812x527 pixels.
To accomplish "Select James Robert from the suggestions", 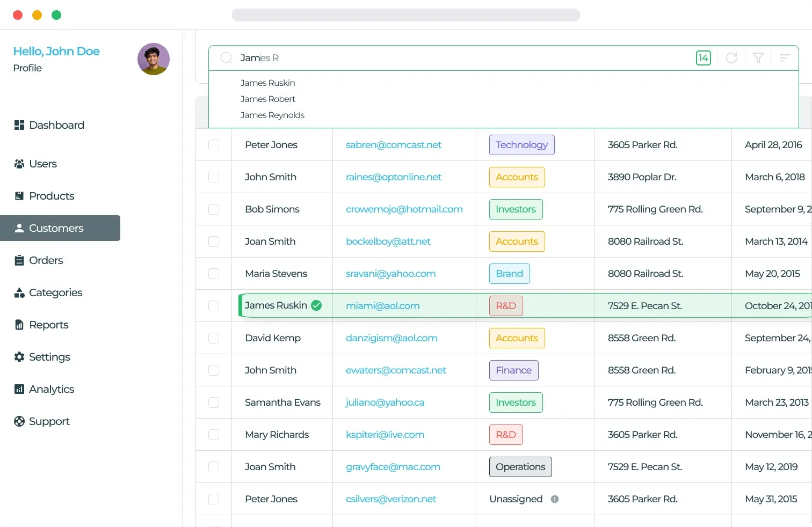I will (x=267, y=99).
